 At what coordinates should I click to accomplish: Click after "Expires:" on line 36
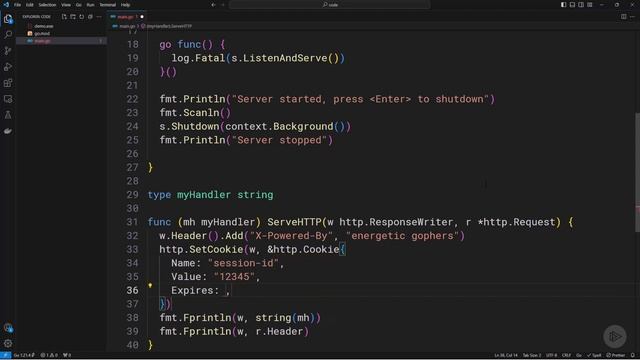click(223, 291)
